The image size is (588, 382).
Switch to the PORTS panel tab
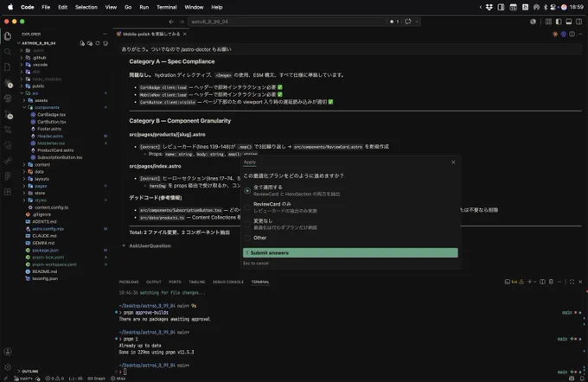pyautogui.click(x=175, y=282)
